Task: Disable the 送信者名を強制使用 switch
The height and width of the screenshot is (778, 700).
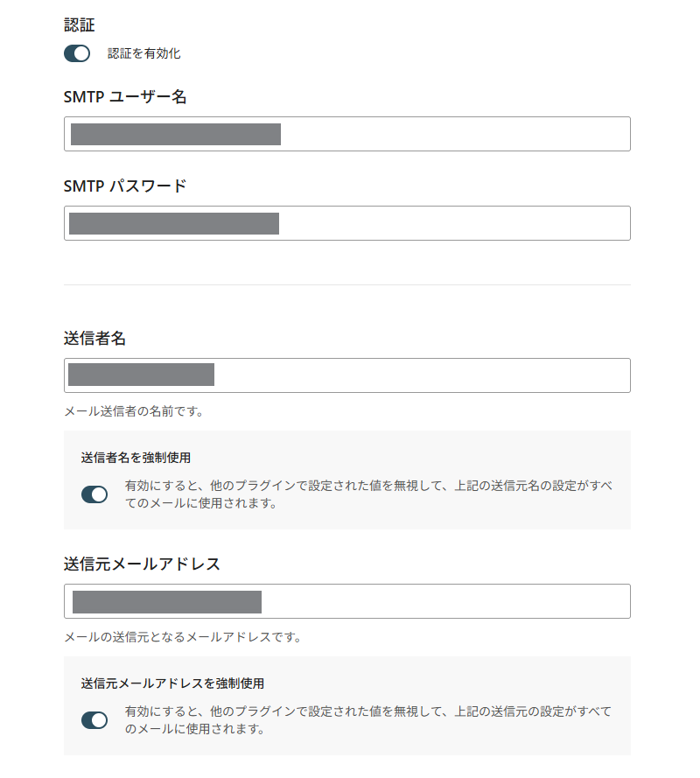Action: point(94,494)
